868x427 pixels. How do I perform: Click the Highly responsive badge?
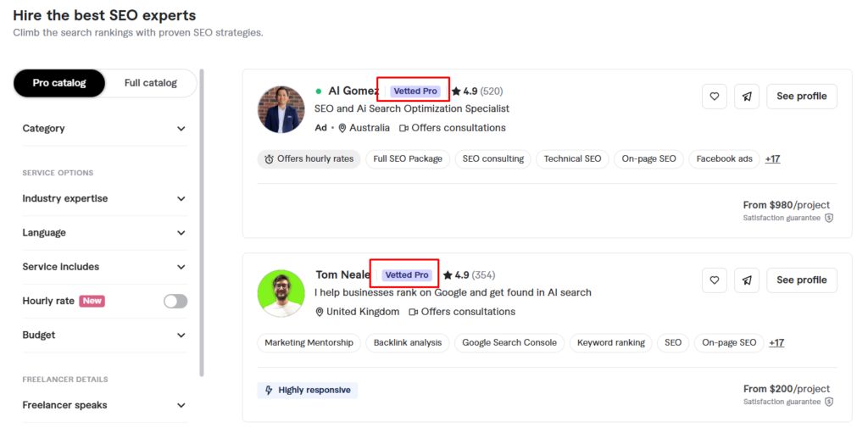click(x=307, y=391)
